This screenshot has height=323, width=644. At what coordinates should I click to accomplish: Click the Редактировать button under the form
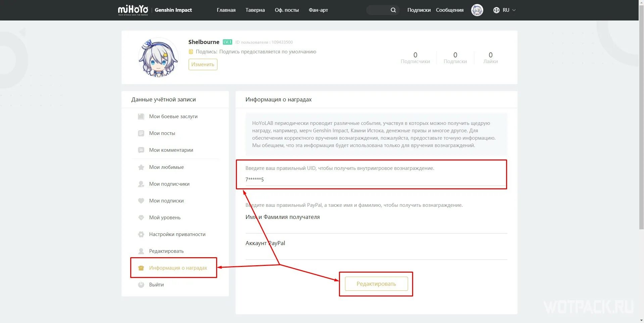pos(376,284)
